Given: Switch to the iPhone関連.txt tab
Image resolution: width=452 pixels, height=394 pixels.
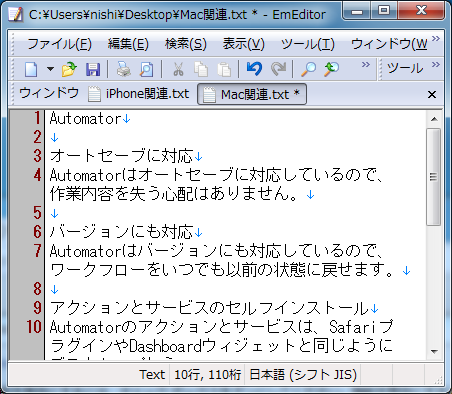Looking at the screenshot, I should click(139, 94).
